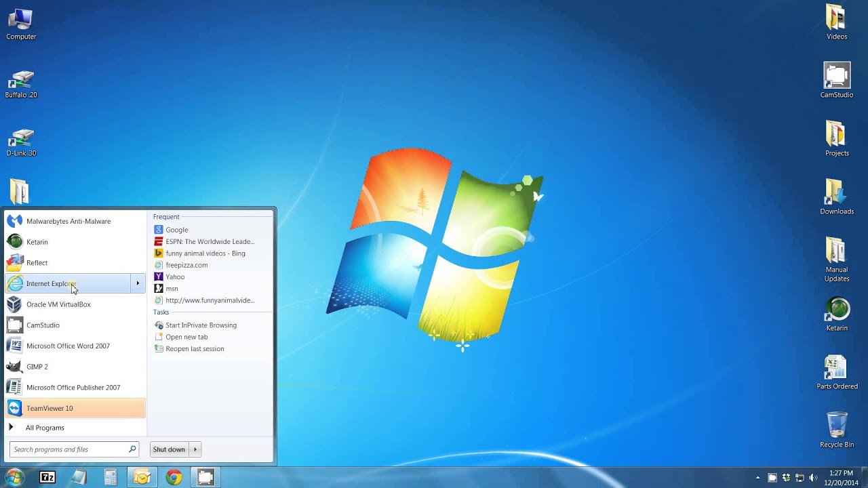Viewport: 868px width, 488px height.
Task: Open ESPN: The Worldwide Leader entry
Action: [x=212, y=241]
